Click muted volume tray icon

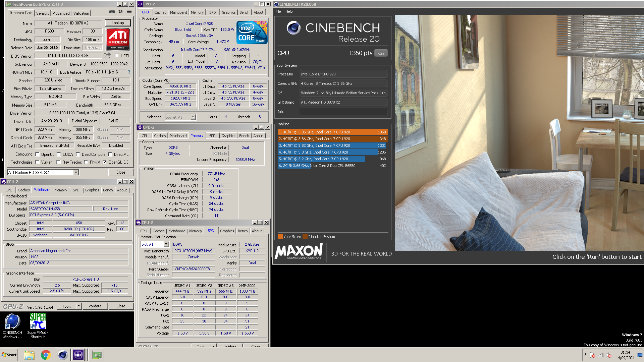(609, 355)
